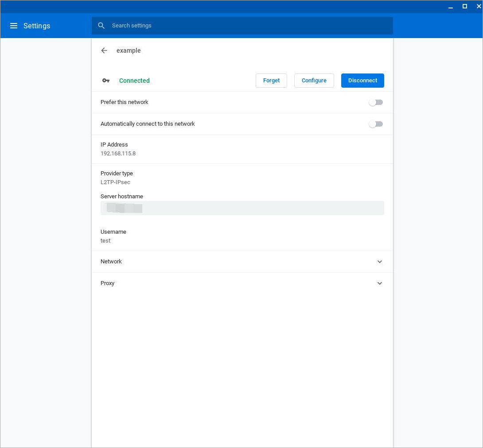The height and width of the screenshot is (448, 483).
Task: Click the Settings title label
Action: [37, 26]
